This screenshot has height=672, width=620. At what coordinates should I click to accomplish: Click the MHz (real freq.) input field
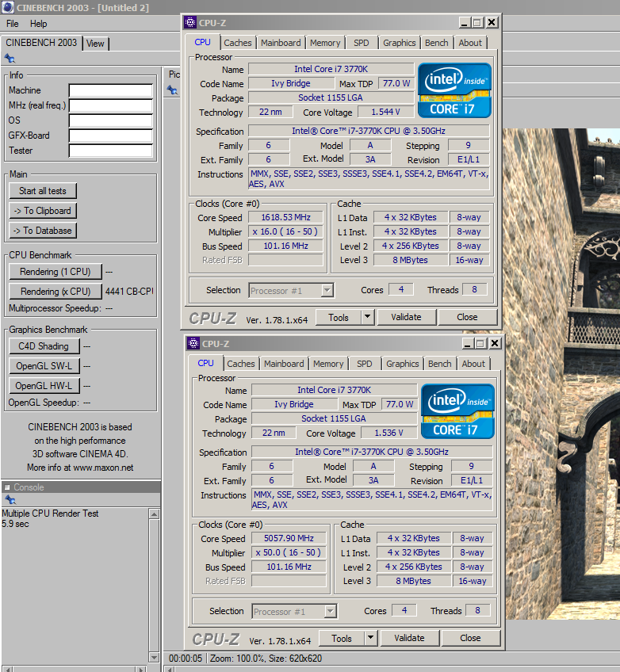[x=111, y=105]
